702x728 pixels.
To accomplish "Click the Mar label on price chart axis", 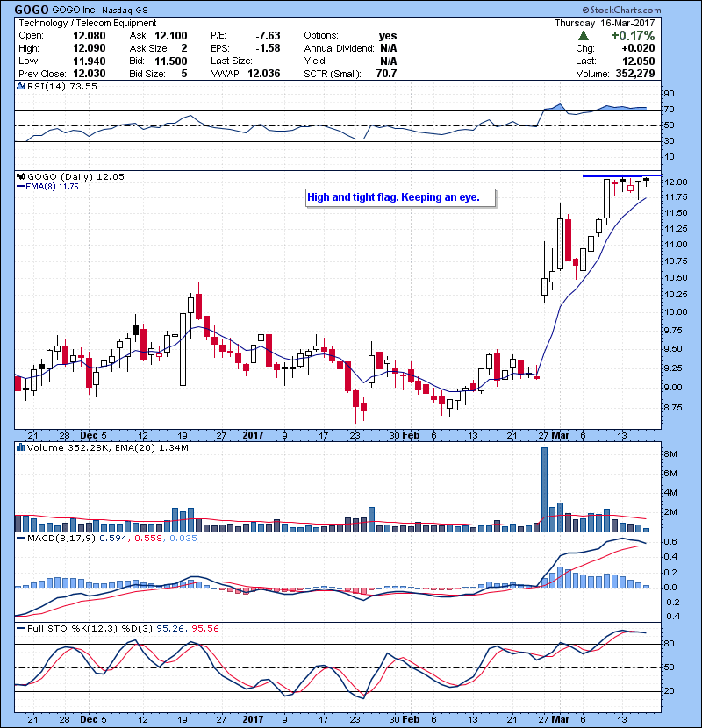I will pos(561,436).
